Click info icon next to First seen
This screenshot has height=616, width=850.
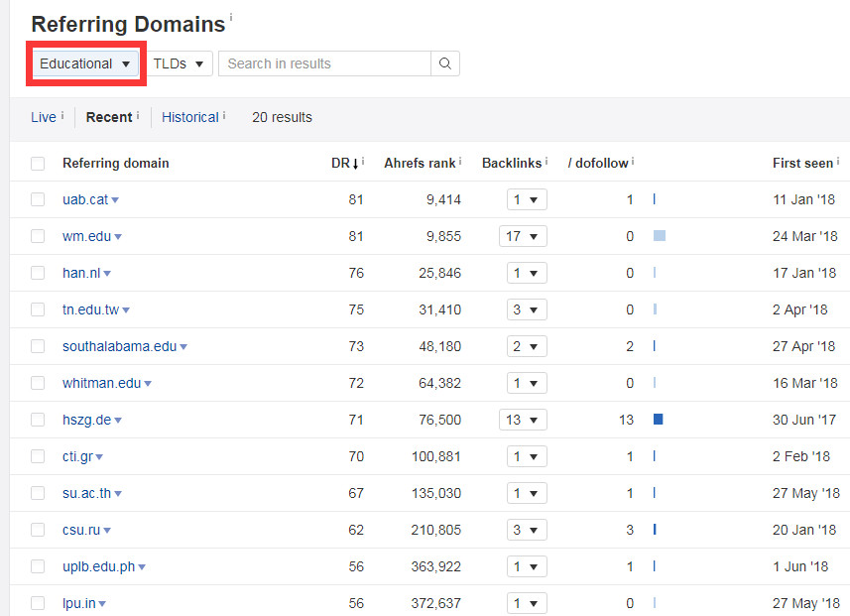838,160
